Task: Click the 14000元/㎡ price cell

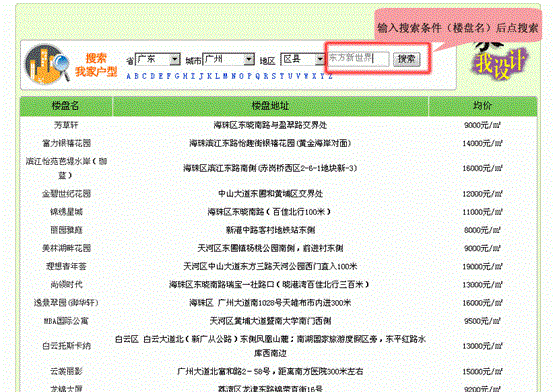Action: [x=482, y=143]
